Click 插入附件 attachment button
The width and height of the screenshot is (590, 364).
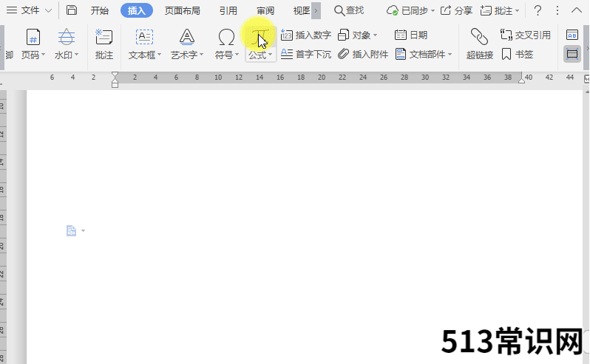point(363,55)
